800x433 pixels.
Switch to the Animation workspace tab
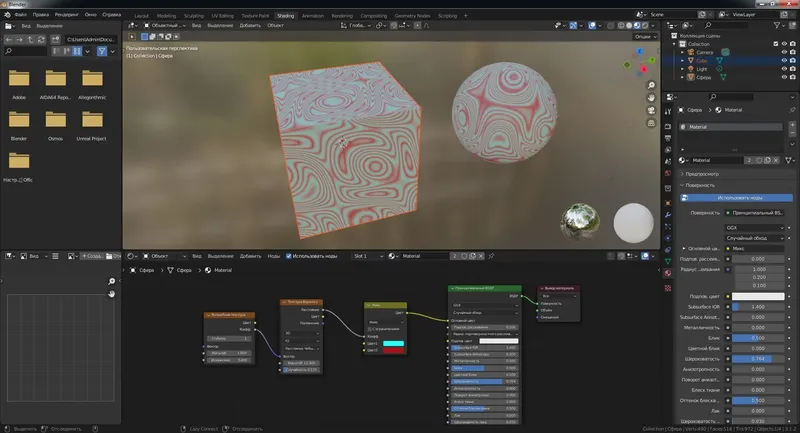(x=313, y=16)
